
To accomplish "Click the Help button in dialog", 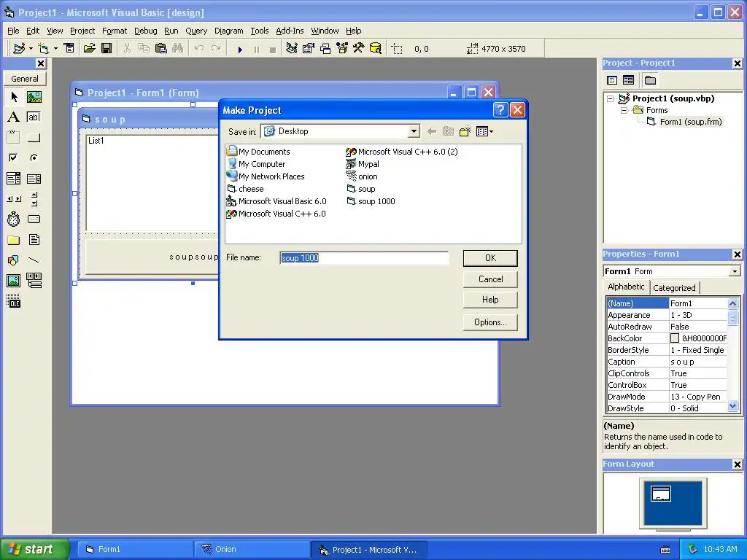I will (490, 300).
